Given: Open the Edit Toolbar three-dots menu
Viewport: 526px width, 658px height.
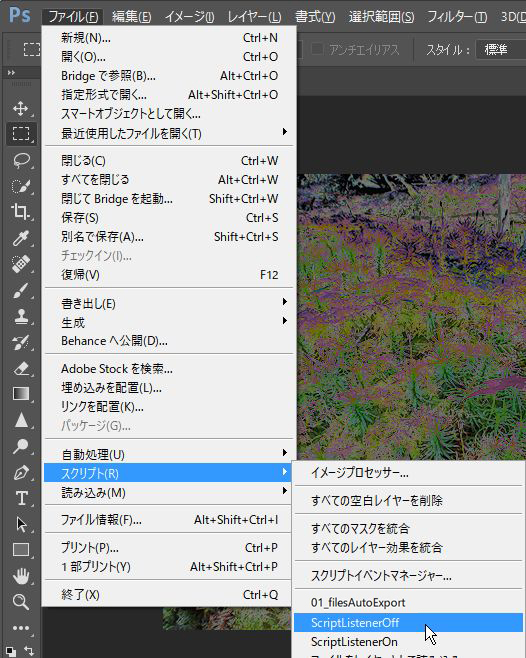Looking at the screenshot, I should [x=21, y=628].
